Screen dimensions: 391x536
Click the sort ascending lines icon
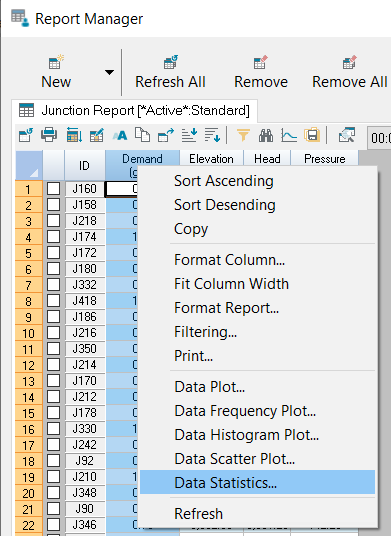click(x=189, y=135)
